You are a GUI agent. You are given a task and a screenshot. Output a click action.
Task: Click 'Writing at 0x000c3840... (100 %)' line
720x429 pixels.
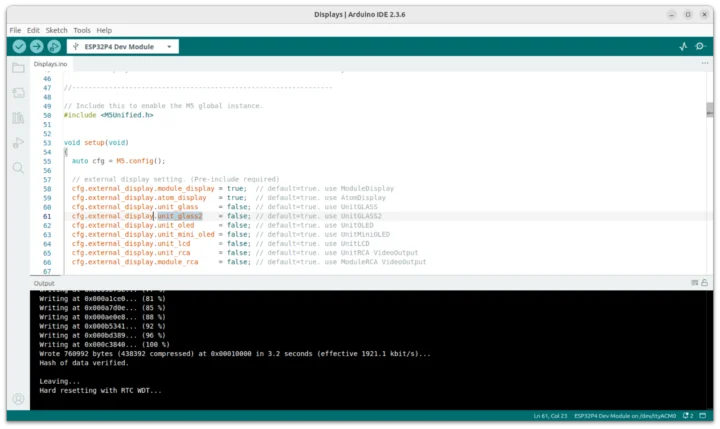click(104, 344)
